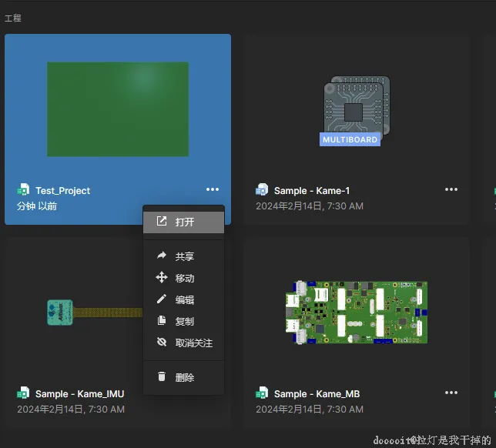Viewport: 496px width, 448px height.
Task: Click the copy icon beside 复制
Action: point(162,320)
